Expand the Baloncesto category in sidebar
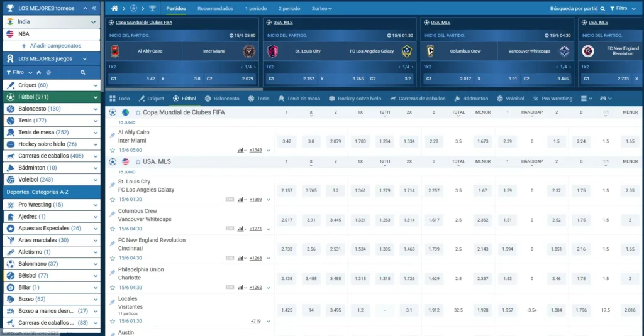Screen dimensions: 644x336 click(50, 109)
